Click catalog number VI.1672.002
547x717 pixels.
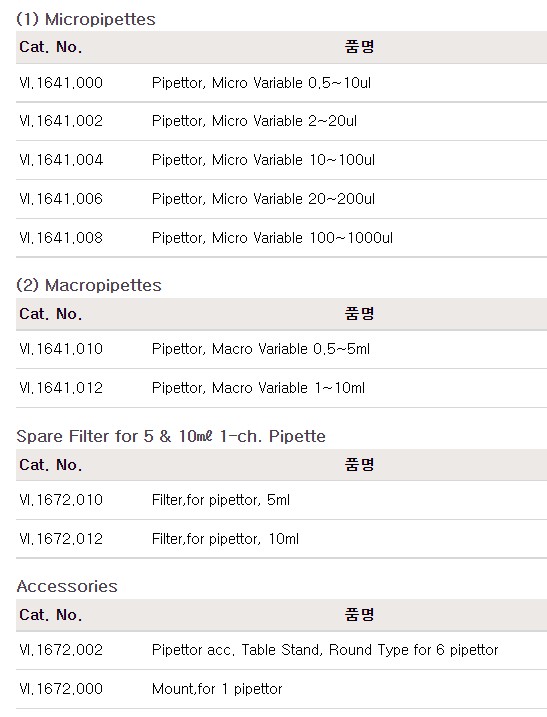61,650
